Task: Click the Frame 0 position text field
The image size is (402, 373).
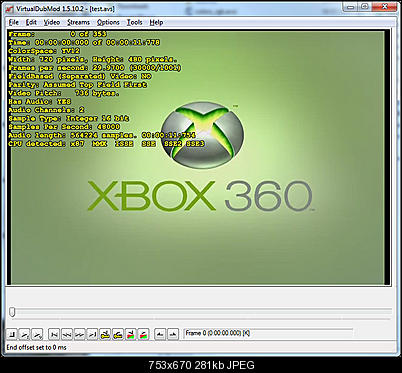Action: pos(268,333)
